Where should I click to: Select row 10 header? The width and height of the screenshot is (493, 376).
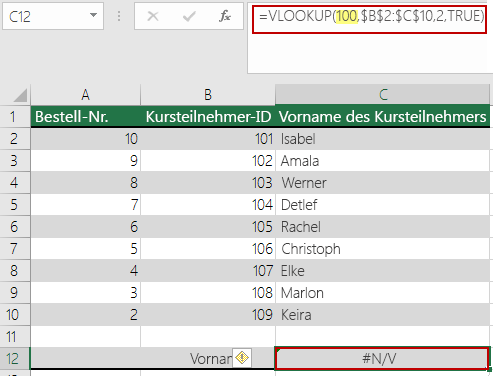coord(15,315)
